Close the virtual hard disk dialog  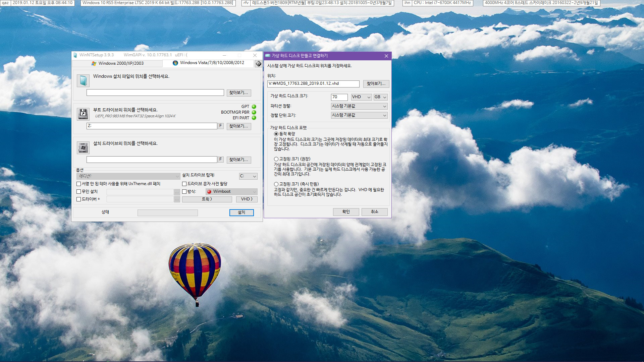click(x=386, y=56)
